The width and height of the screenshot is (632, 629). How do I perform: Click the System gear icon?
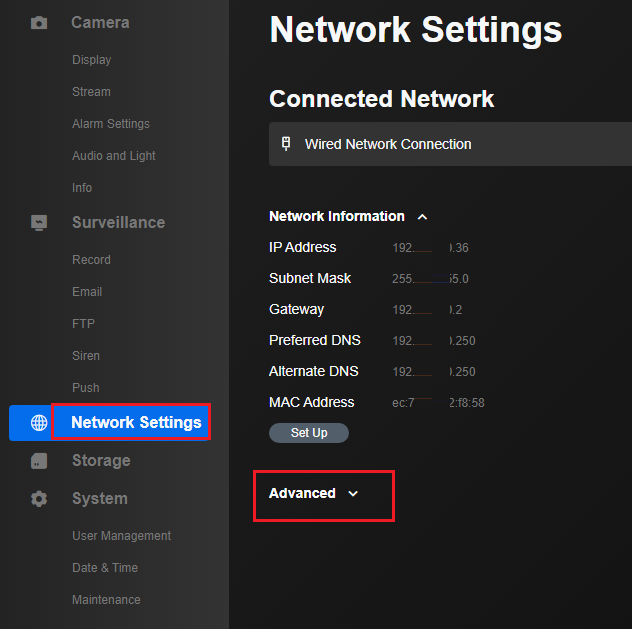pyautogui.click(x=39, y=499)
